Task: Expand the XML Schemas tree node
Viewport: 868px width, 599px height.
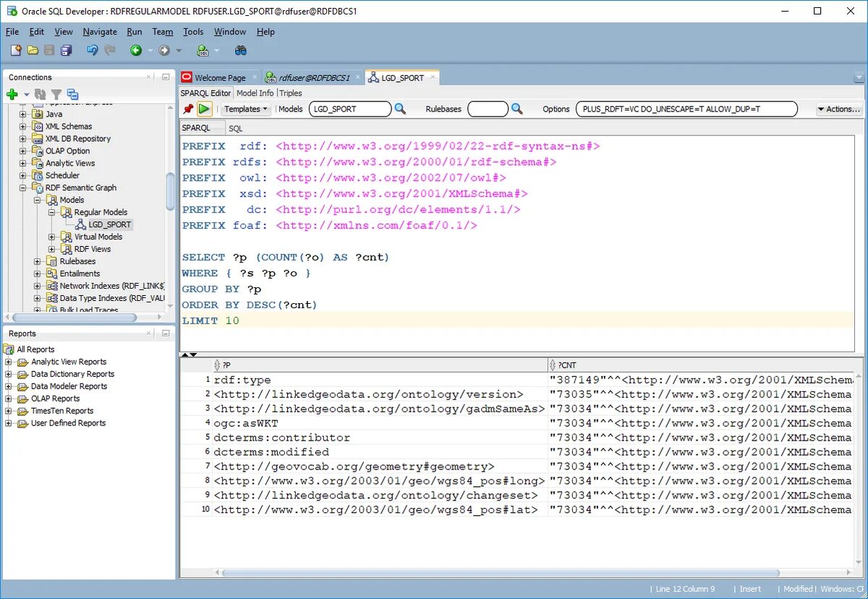Action: pyautogui.click(x=23, y=127)
